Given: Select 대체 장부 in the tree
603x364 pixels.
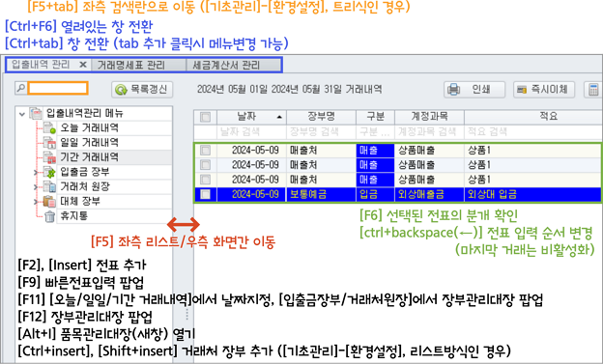Looking at the screenshot, I should click(x=80, y=201).
